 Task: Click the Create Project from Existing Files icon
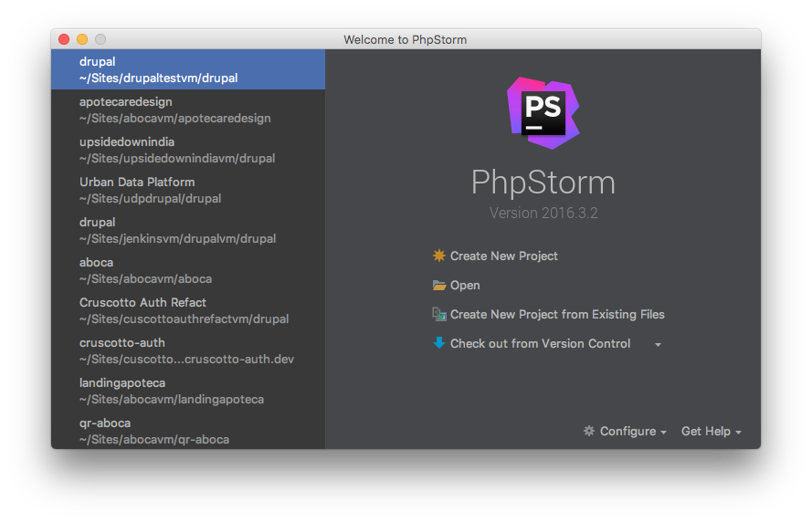(x=439, y=314)
